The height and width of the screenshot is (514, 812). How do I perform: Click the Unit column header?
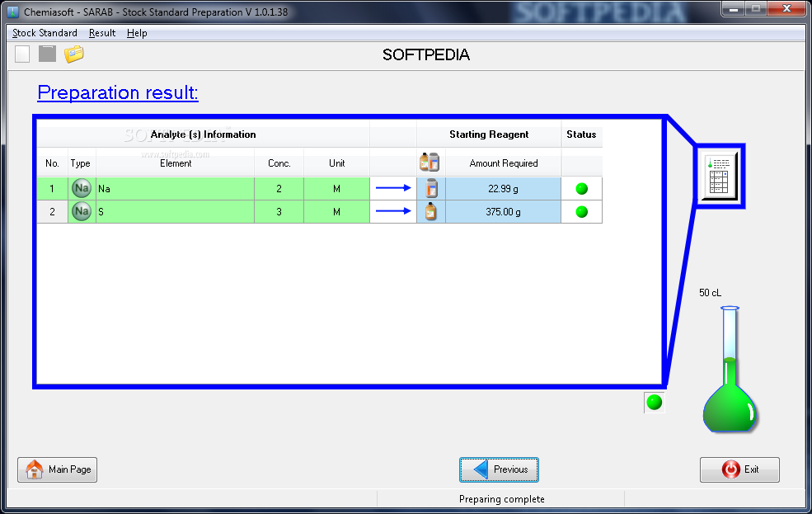pos(336,163)
